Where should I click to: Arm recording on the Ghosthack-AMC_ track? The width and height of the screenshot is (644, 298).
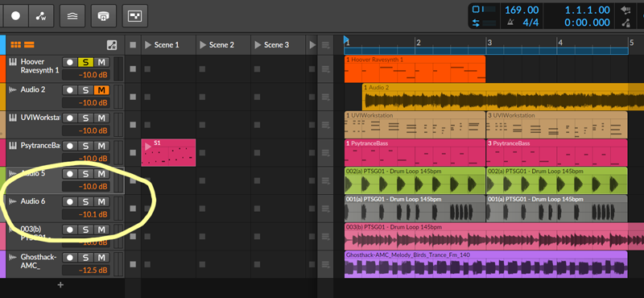point(70,257)
